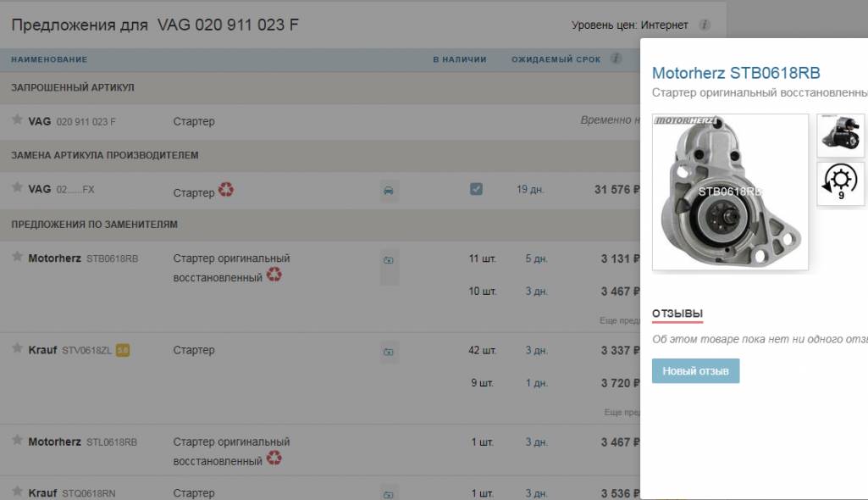Click car icon in VAG 02...FX row

(x=389, y=191)
